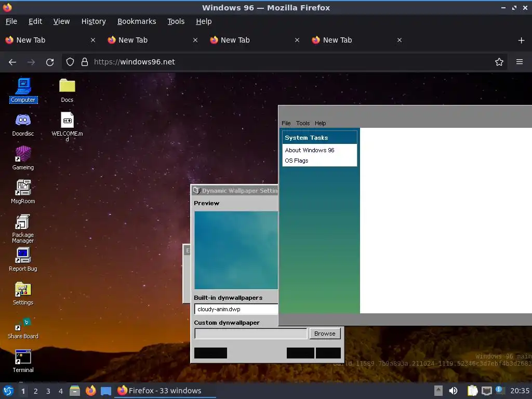This screenshot has height=399, width=532.
Task: Launch the Share Board shortcut
Action: click(x=23, y=328)
